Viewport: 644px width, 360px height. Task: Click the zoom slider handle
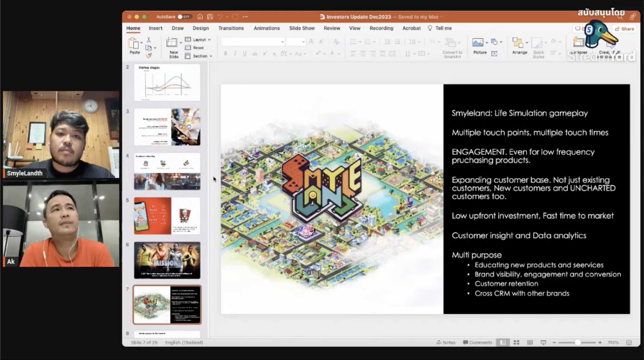tap(578, 342)
